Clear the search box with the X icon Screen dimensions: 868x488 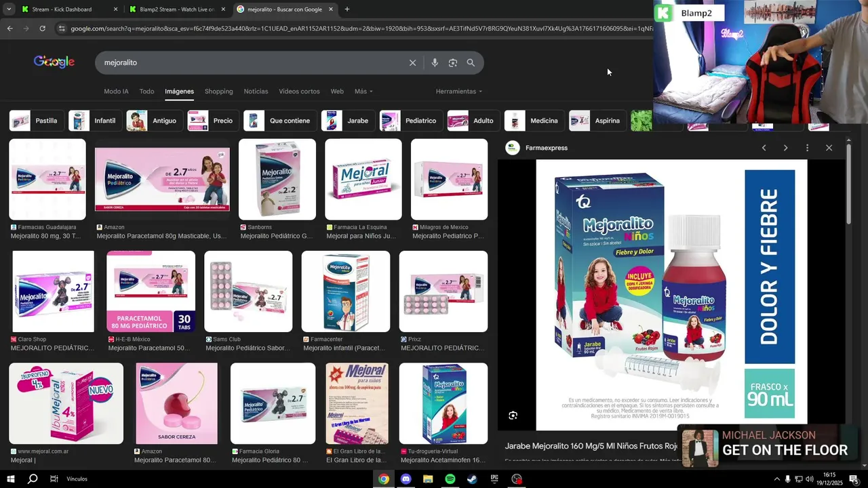(412, 63)
